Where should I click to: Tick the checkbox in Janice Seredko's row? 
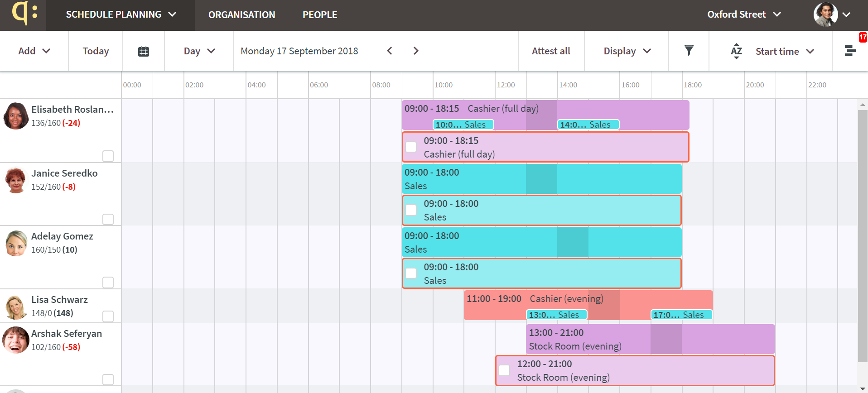coord(108,219)
